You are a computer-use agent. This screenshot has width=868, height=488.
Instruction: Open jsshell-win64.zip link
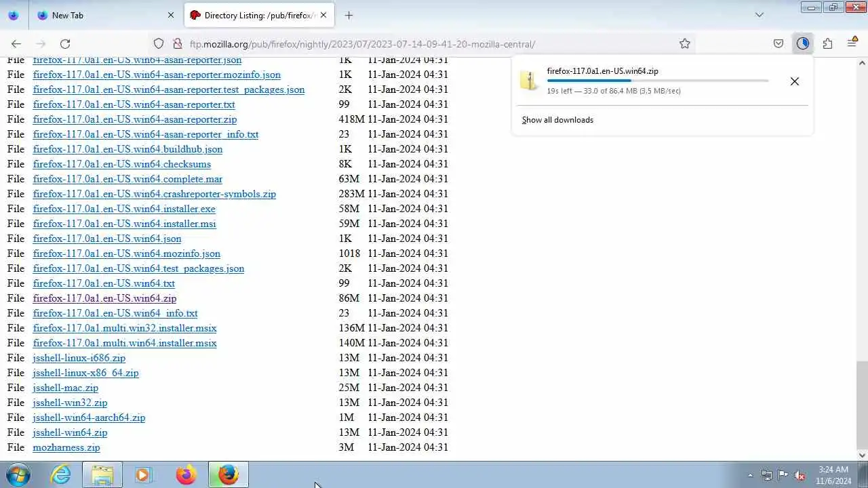(70, 432)
